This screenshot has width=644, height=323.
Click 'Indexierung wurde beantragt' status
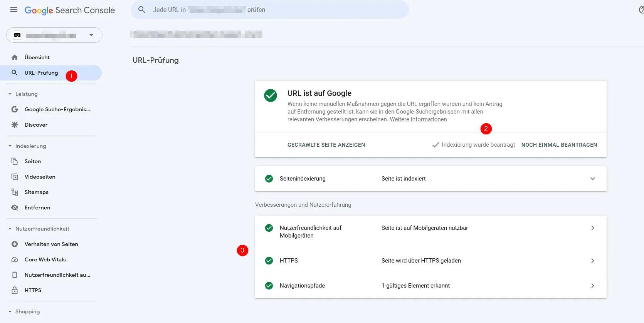coord(474,145)
